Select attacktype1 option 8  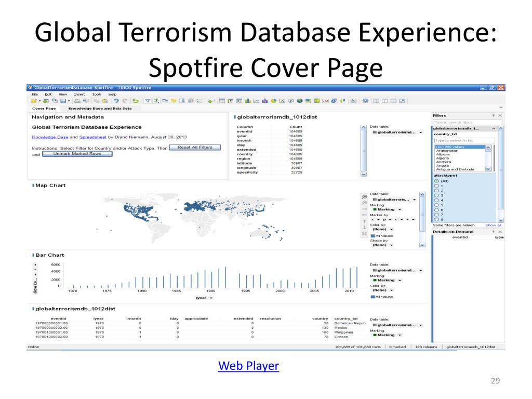coord(436,220)
